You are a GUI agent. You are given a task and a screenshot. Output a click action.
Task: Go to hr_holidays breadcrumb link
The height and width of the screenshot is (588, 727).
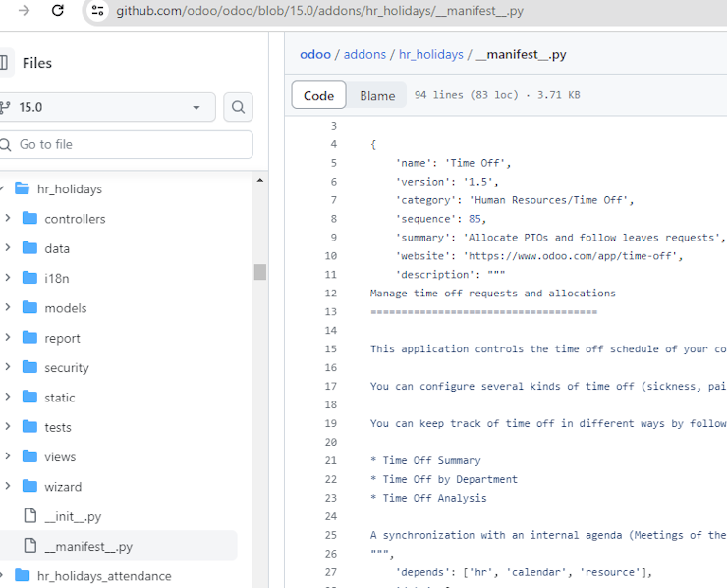(430, 55)
